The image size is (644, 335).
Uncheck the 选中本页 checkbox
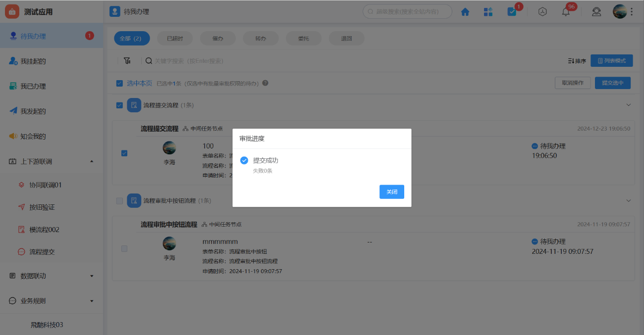pos(119,83)
